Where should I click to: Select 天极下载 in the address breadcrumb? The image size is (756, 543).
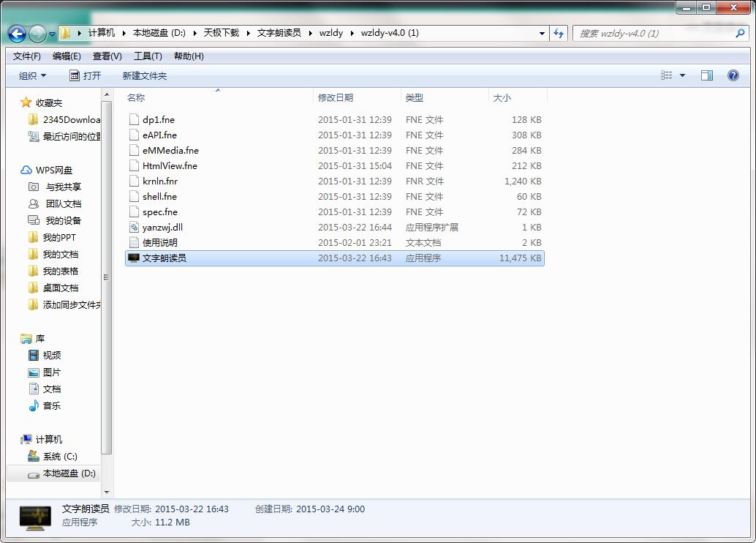coord(222,33)
